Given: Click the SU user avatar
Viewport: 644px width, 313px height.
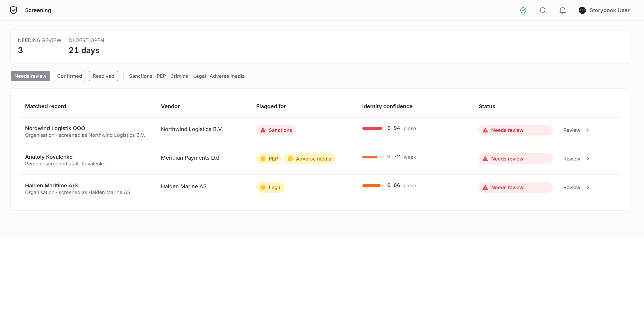Looking at the screenshot, I should pos(582,10).
